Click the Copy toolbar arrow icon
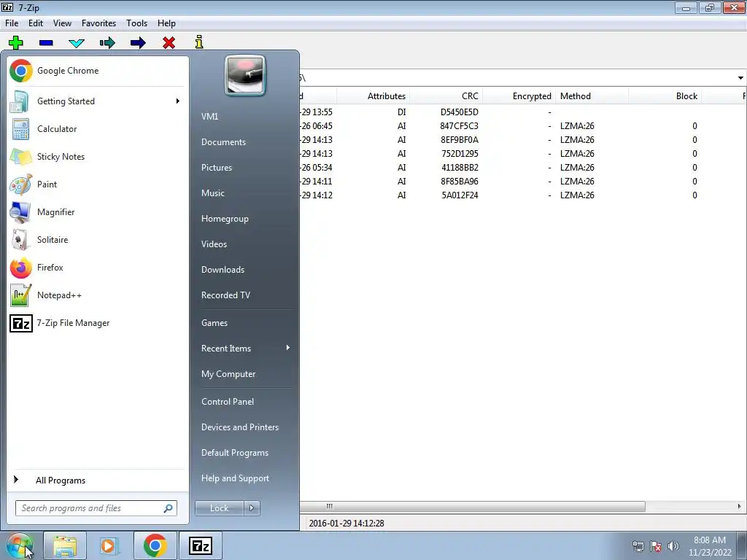This screenshot has width=747, height=560. pos(107,43)
